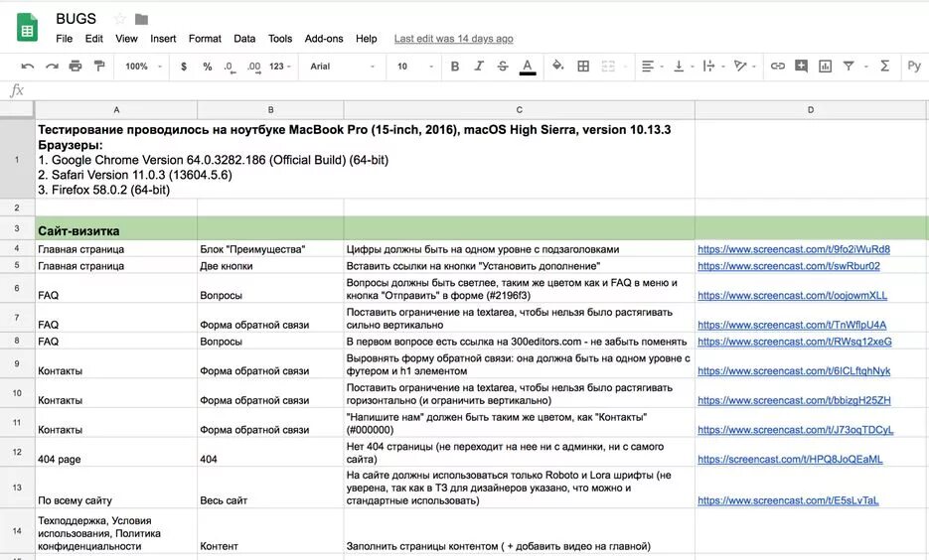Open screencast link ending swRbur02
Screen dimensions: 929x560
point(789,266)
